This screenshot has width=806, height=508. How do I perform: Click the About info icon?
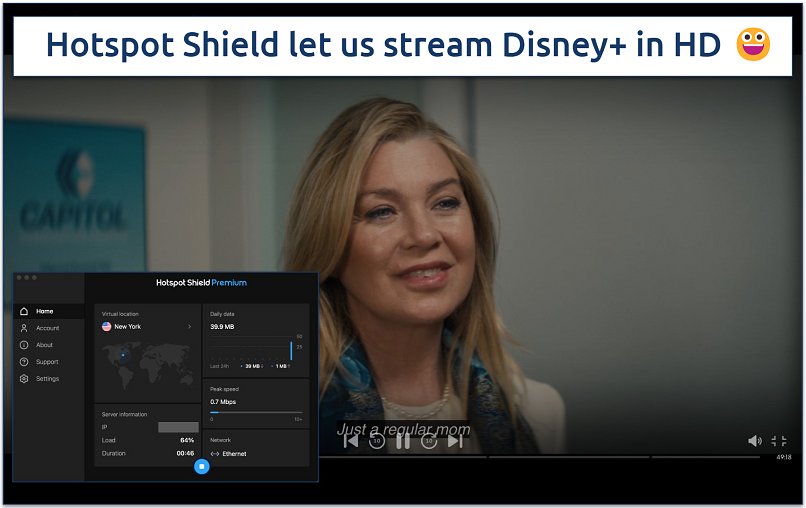pos(24,345)
